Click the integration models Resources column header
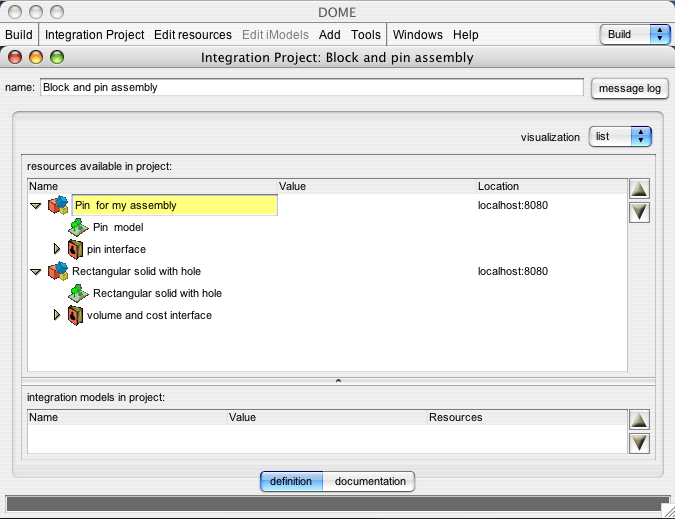The image size is (675, 519). pos(527,417)
